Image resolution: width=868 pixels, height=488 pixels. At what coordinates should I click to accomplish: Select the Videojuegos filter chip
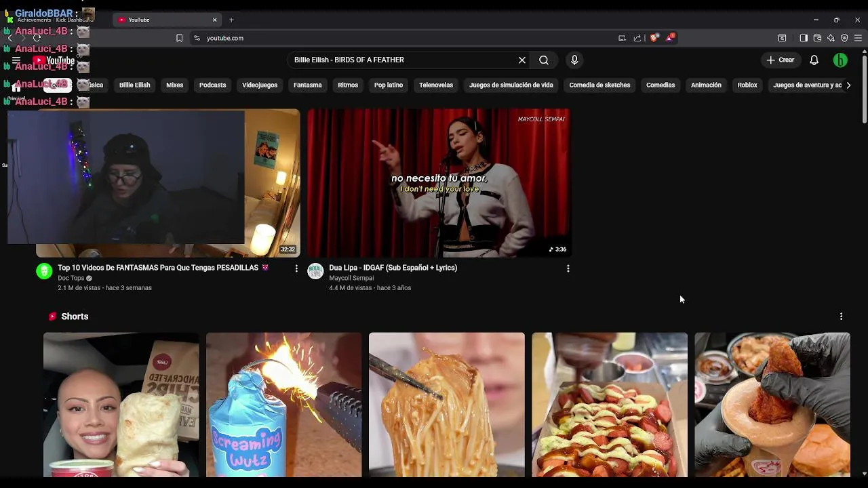(260, 85)
